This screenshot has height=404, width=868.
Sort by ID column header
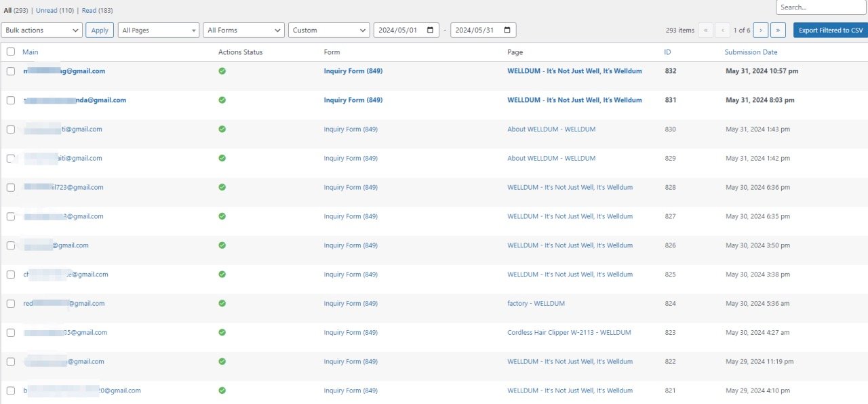[667, 52]
